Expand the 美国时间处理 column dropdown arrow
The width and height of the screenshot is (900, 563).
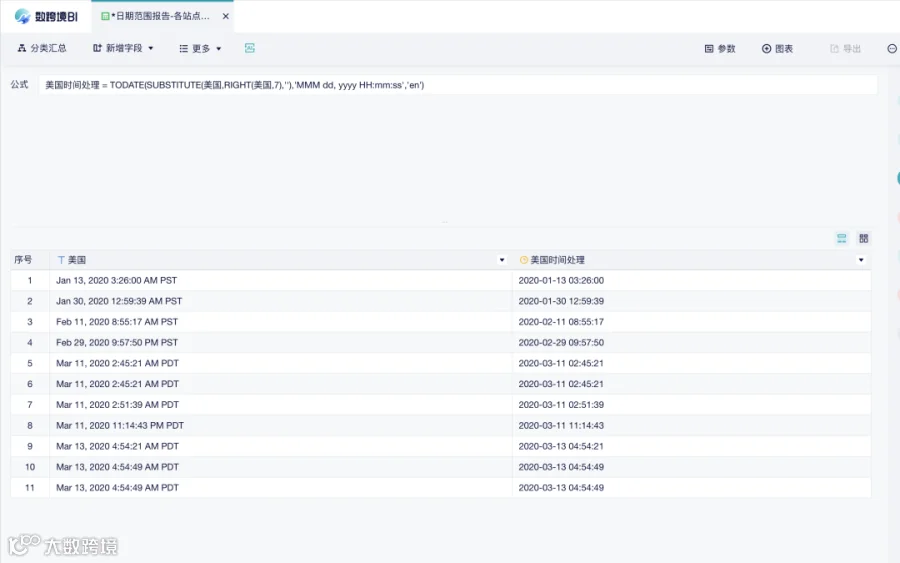pos(861,260)
